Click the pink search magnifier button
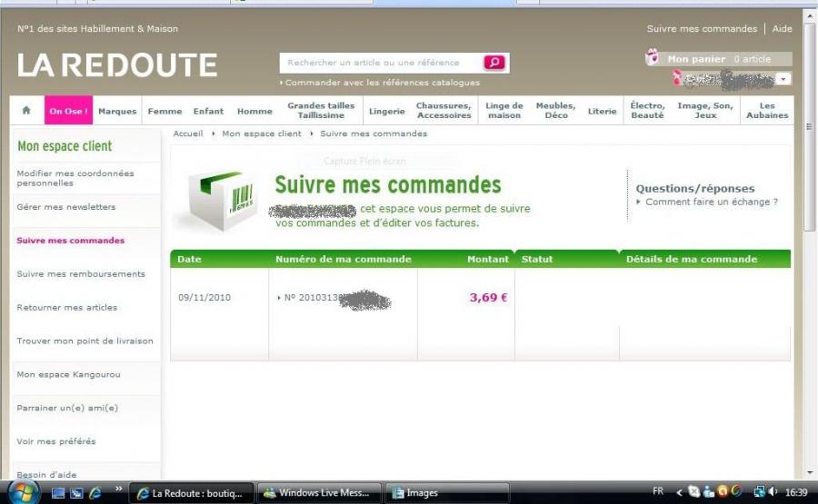This screenshot has width=818, height=504. [x=494, y=63]
